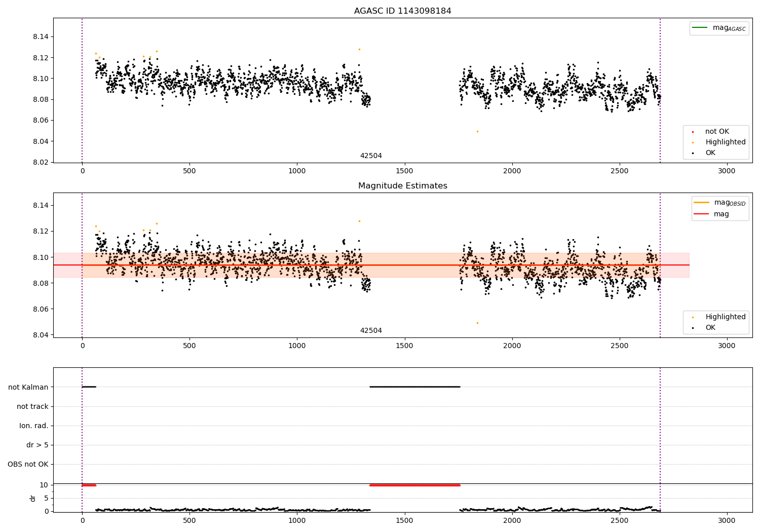Click the green mag AGASC legend line
Screen dimensions: 760x532
tap(700, 28)
